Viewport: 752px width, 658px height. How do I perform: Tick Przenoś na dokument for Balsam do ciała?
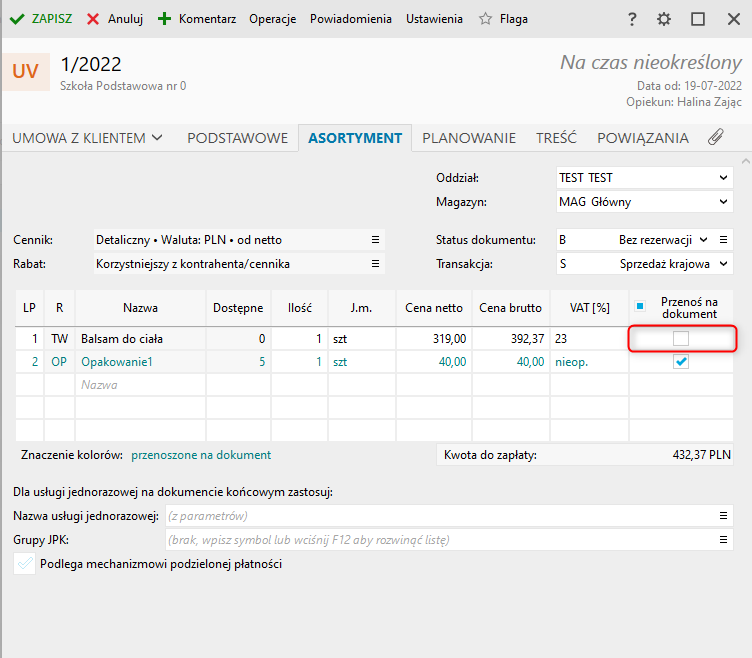point(681,339)
